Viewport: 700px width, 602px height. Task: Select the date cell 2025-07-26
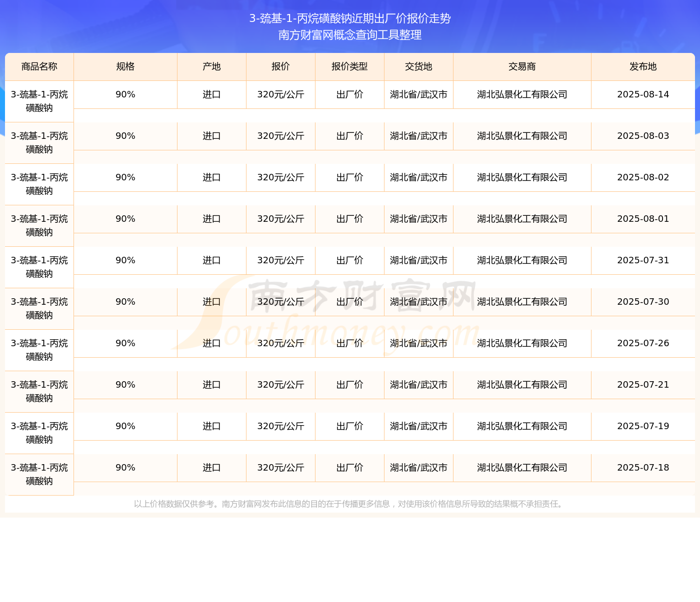tap(643, 343)
